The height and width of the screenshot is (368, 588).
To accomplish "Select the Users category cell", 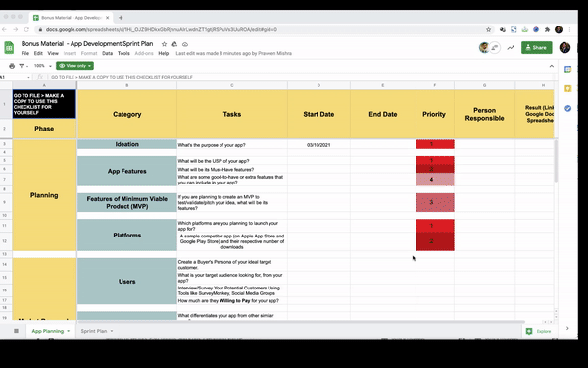I will (x=127, y=282).
